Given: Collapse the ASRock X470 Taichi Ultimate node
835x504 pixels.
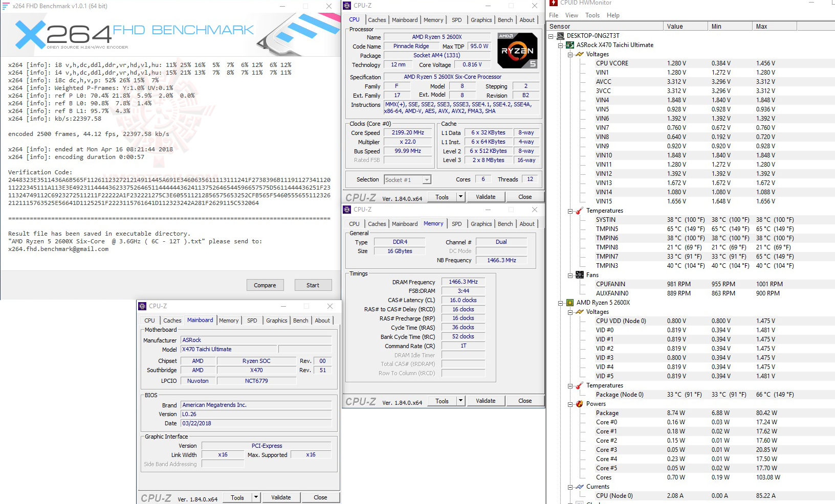Looking at the screenshot, I should [561, 45].
